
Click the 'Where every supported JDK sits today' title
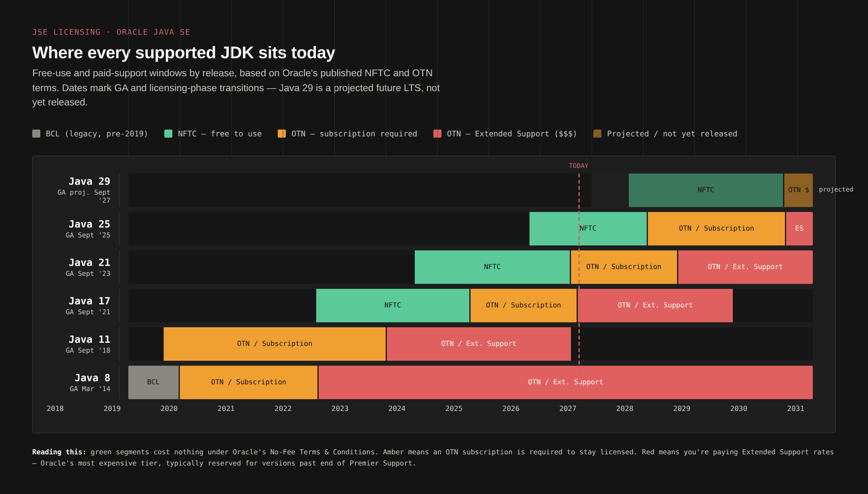184,53
